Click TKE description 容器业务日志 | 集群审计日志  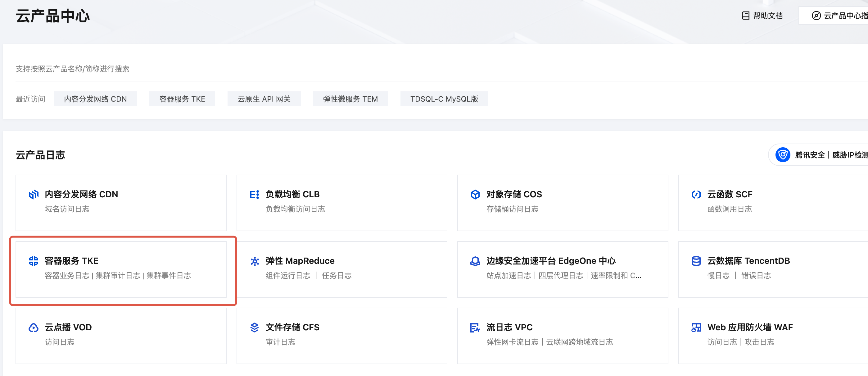coord(118,276)
